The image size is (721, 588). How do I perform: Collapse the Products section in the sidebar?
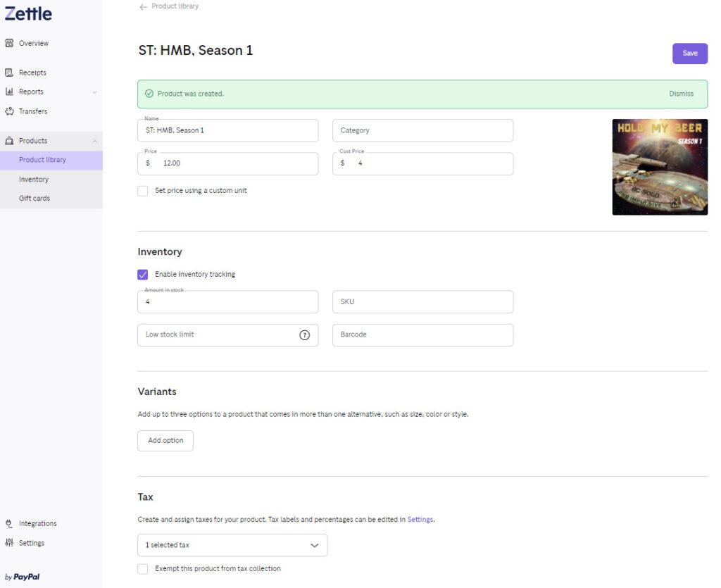click(96, 140)
